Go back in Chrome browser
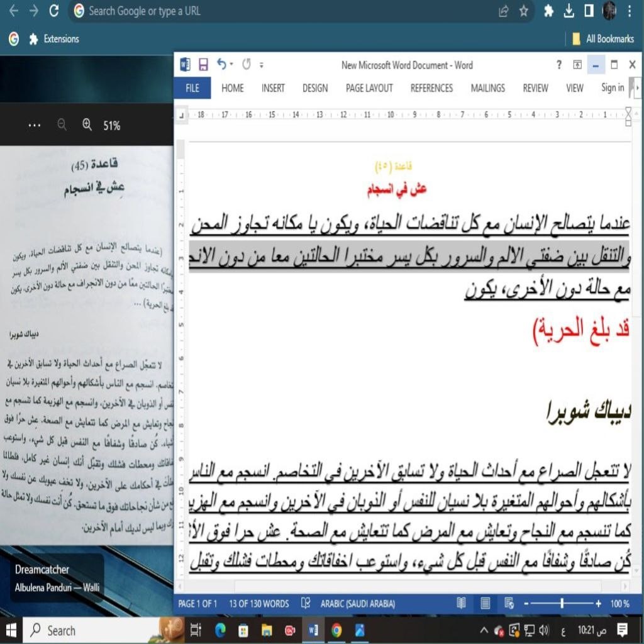The height and width of the screenshot is (644, 644). (x=14, y=11)
